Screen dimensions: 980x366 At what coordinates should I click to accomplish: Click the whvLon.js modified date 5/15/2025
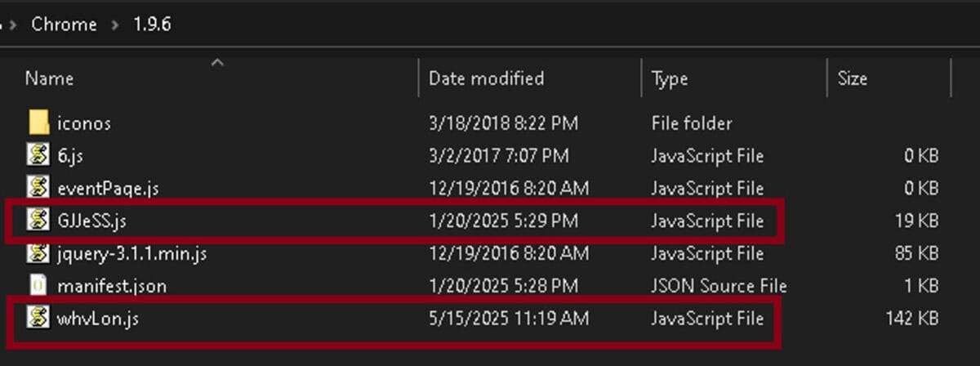click(508, 318)
